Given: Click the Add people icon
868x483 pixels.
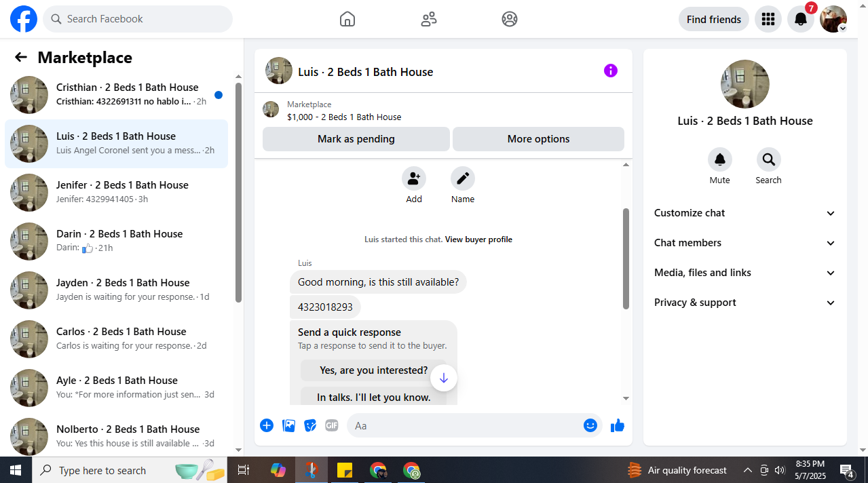Looking at the screenshot, I should tap(414, 179).
